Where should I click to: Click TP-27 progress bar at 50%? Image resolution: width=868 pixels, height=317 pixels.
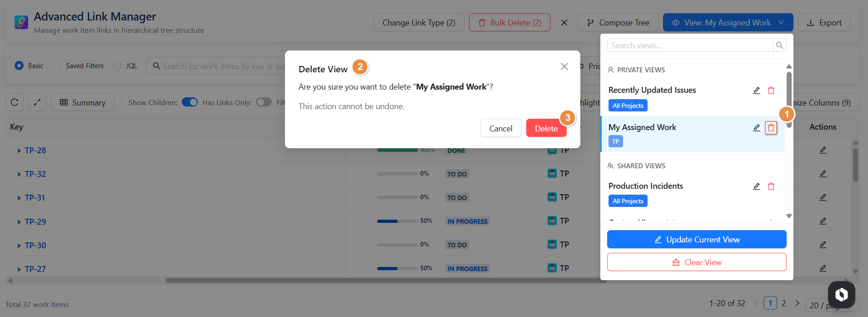pos(397,268)
